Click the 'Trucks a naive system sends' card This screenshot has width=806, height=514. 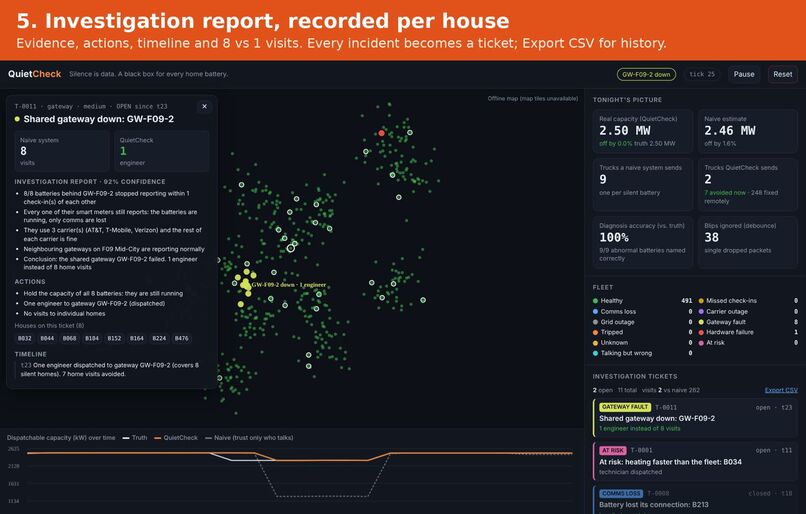coord(642,185)
